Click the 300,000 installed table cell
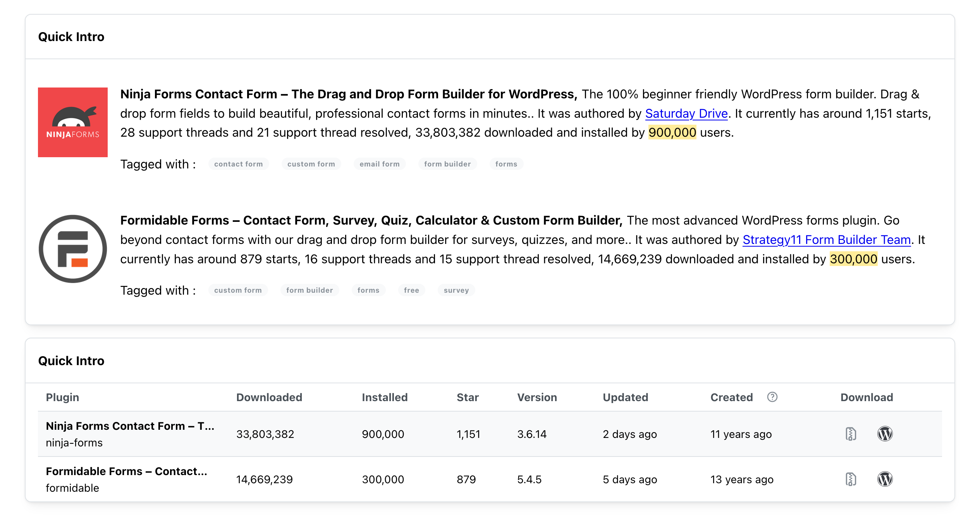Screen dimensions: 980x532 click(x=383, y=479)
